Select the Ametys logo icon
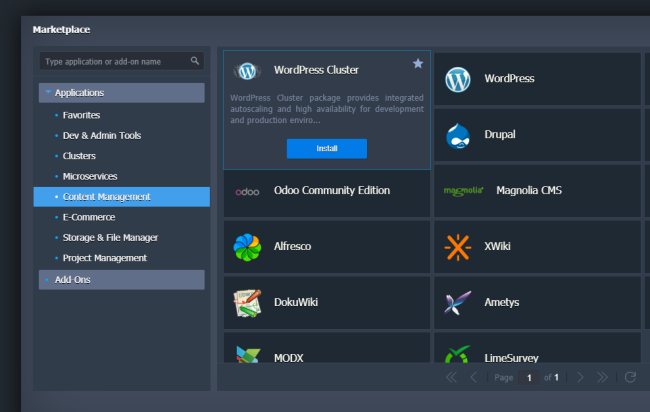The height and width of the screenshot is (412, 650). (x=458, y=302)
